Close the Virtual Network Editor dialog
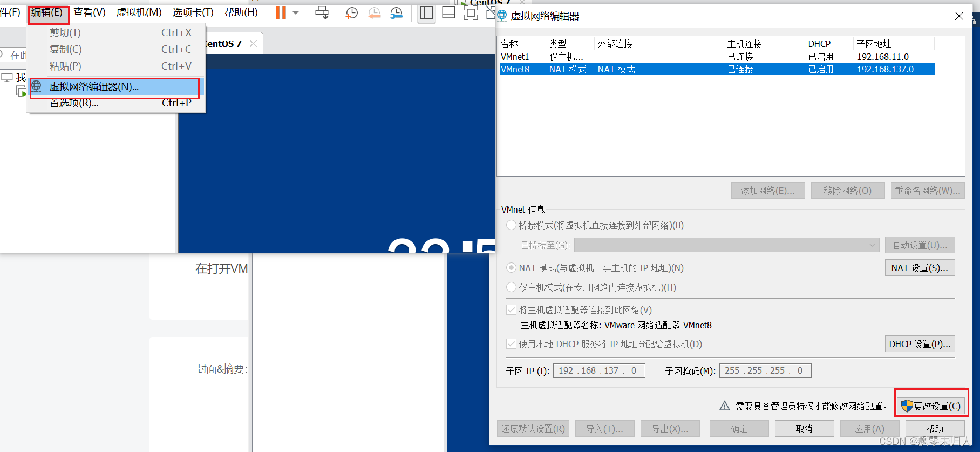The height and width of the screenshot is (452, 980). point(959,16)
